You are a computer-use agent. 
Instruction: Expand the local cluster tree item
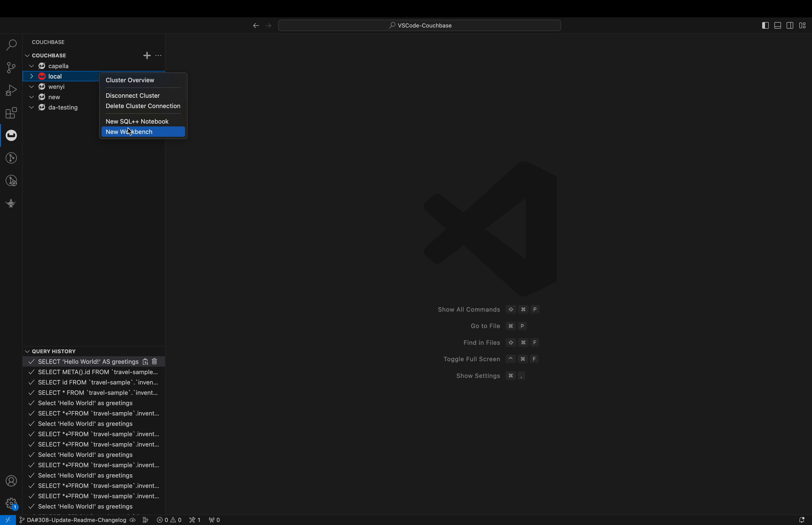click(31, 76)
